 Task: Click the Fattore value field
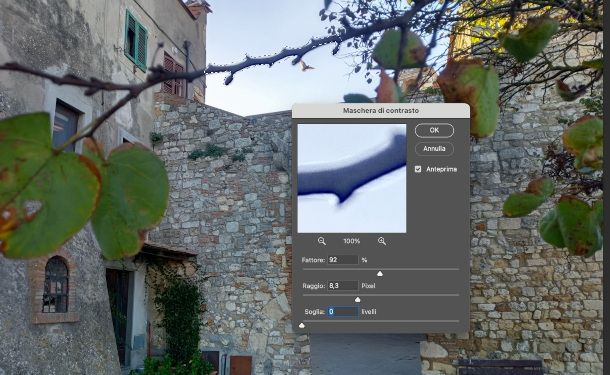[x=343, y=259]
